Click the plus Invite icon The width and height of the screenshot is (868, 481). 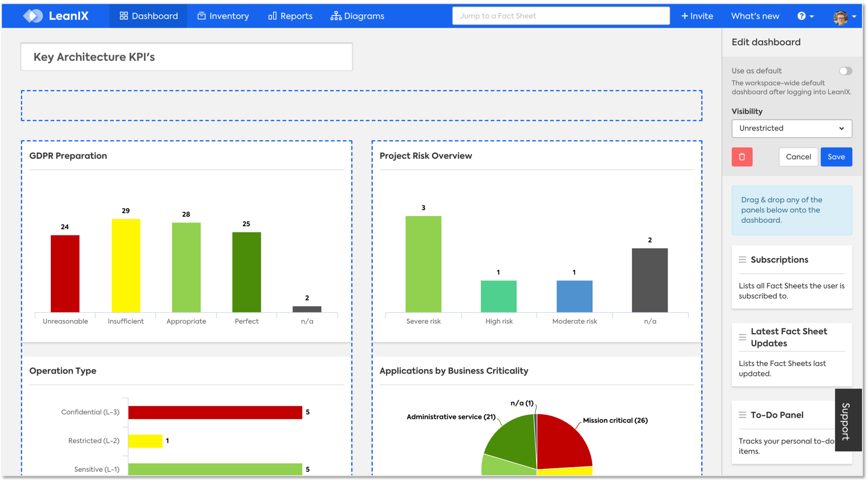pos(685,16)
